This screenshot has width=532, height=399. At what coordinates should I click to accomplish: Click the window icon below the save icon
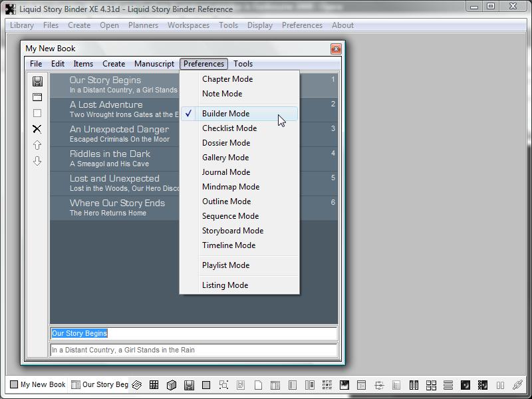(37, 97)
